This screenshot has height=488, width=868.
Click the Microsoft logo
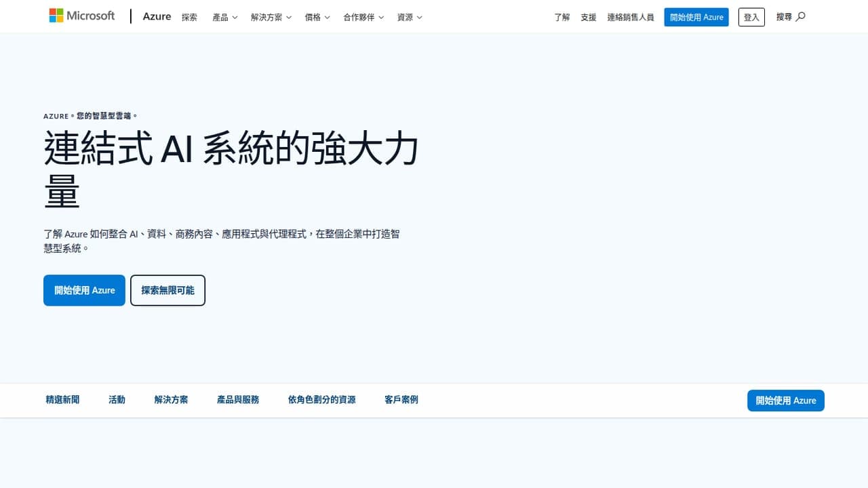82,16
